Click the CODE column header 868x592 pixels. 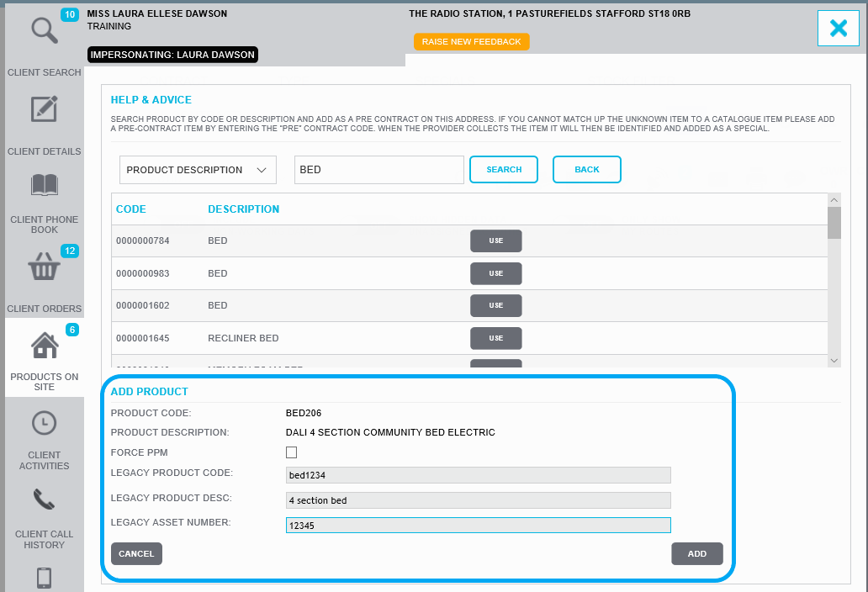click(131, 209)
